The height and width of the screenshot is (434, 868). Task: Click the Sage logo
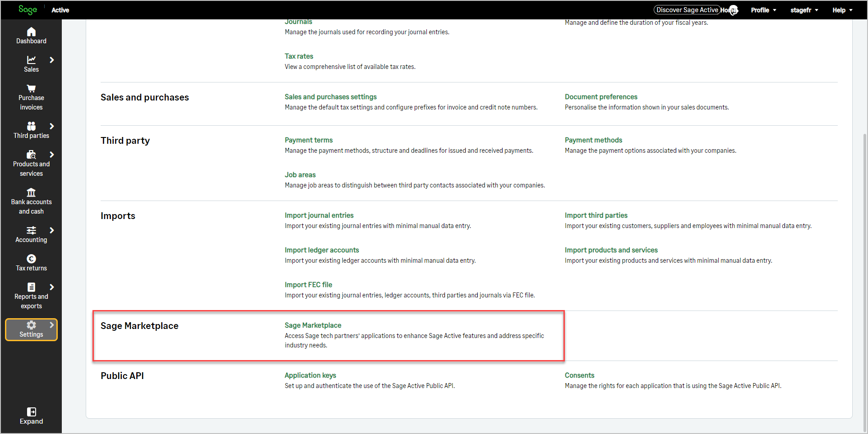(28, 9)
